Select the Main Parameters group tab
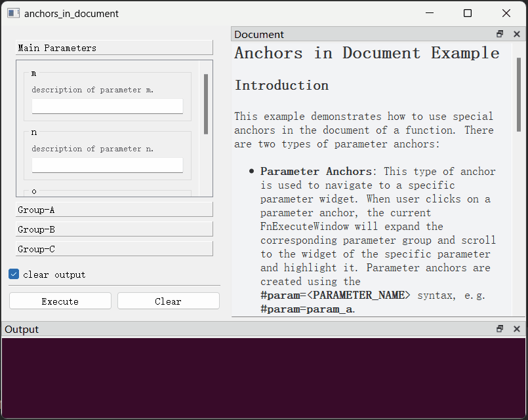528x420 pixels. [114, 48]
